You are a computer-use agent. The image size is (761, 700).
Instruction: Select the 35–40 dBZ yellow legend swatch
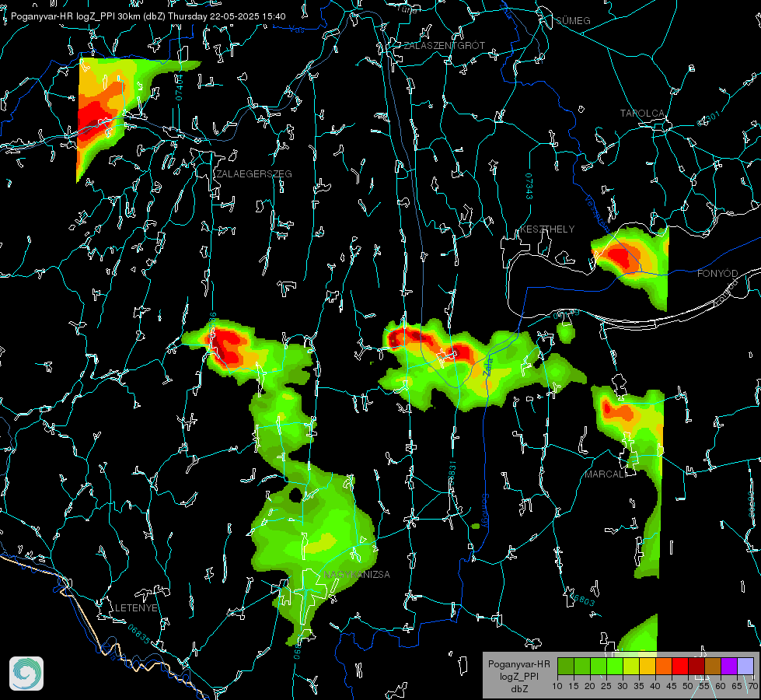pyautogui.click(x=648, y=666)
